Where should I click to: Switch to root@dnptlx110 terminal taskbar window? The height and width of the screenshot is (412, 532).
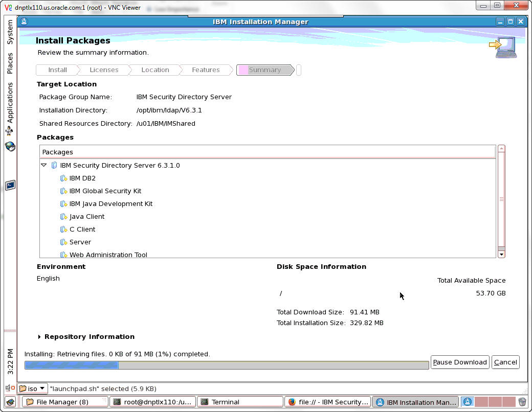pyautogui.click(x=152, y=402)
